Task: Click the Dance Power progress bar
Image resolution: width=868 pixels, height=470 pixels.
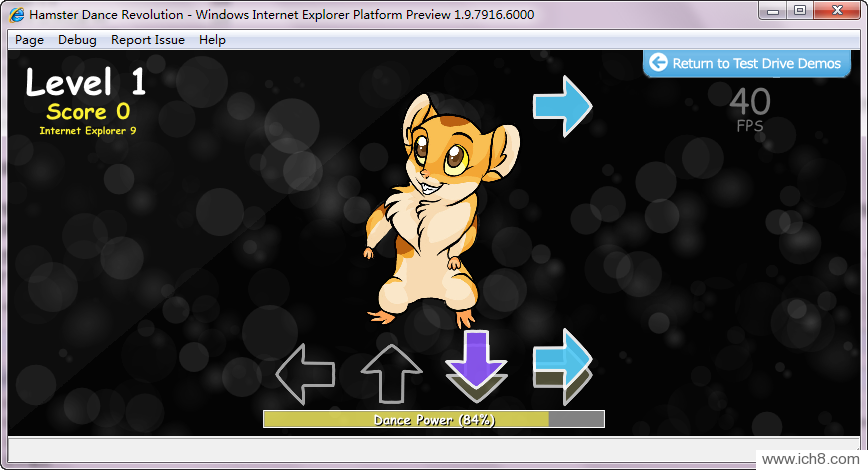Action: tap(433, 419)
